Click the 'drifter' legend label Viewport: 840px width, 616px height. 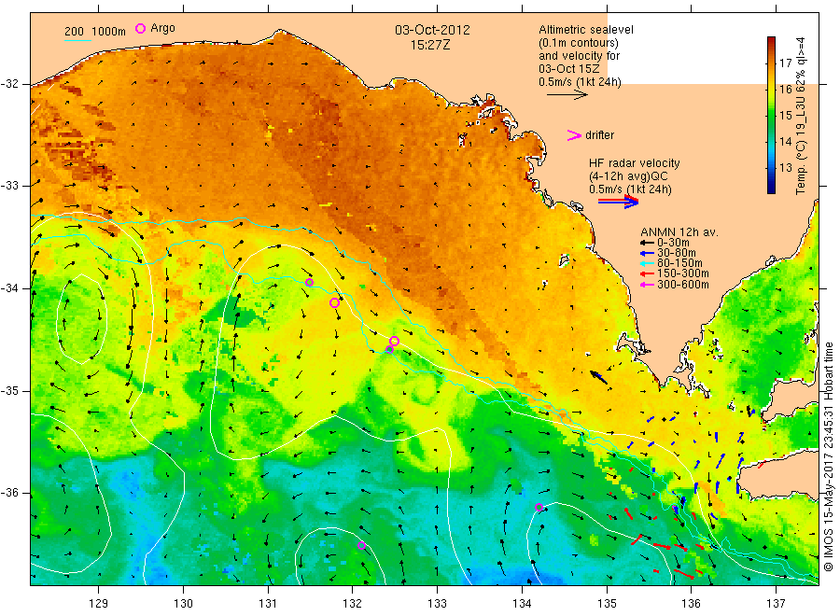coord(599,135)
